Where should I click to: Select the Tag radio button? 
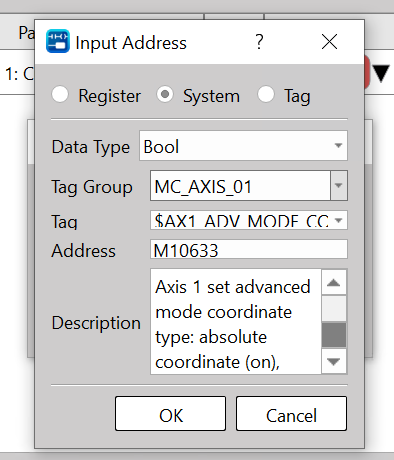[x=266, y=95]
